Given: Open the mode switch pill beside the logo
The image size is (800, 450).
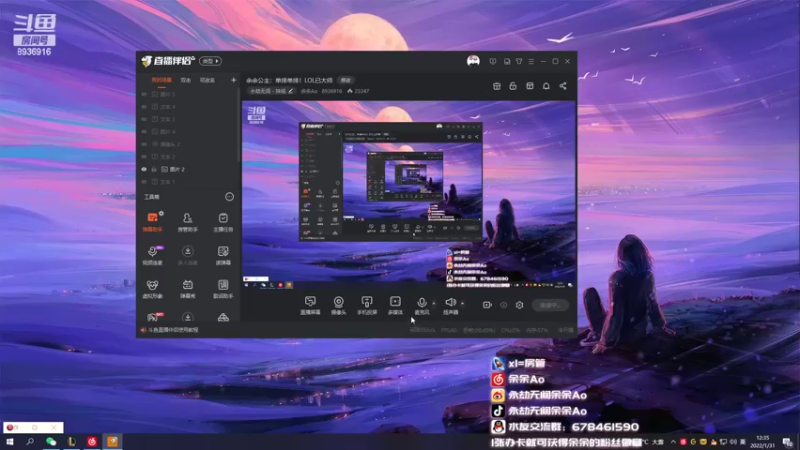Looking at the screenshot, I should [x=210, y=61].
